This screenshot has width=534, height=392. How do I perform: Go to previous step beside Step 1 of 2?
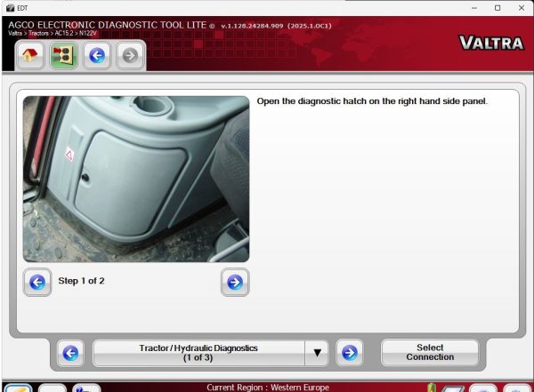point(37,282)
